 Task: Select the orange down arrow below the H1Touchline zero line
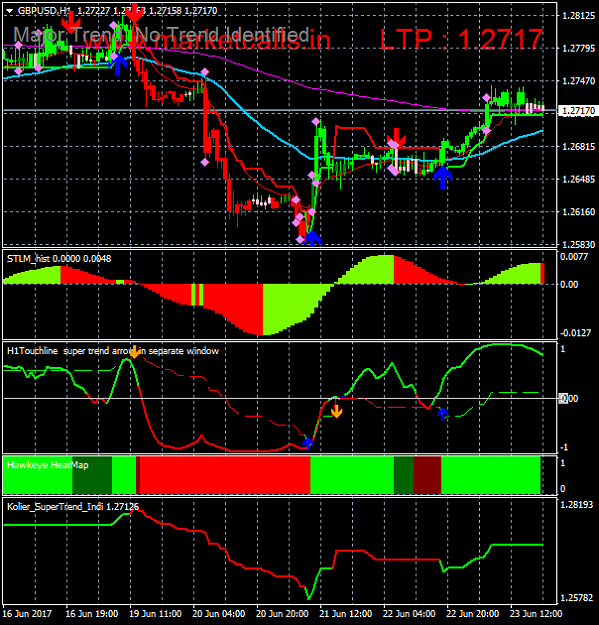pos(336,411)
